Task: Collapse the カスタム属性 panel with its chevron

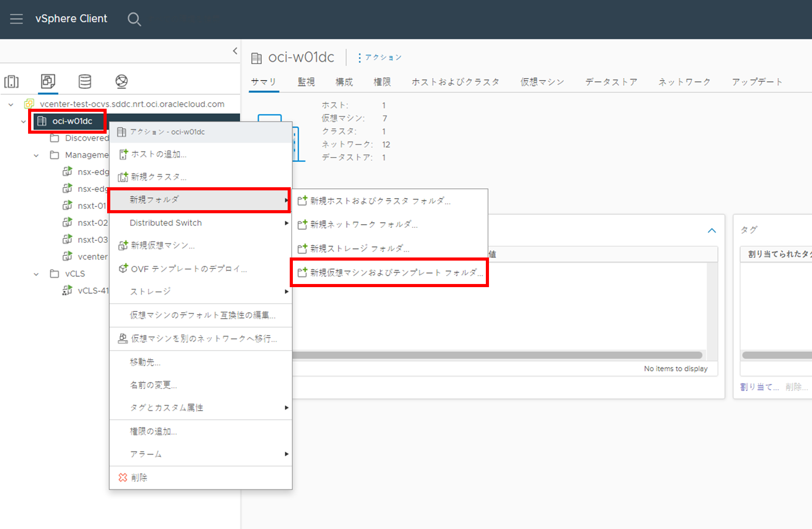Action: point(712,230)
